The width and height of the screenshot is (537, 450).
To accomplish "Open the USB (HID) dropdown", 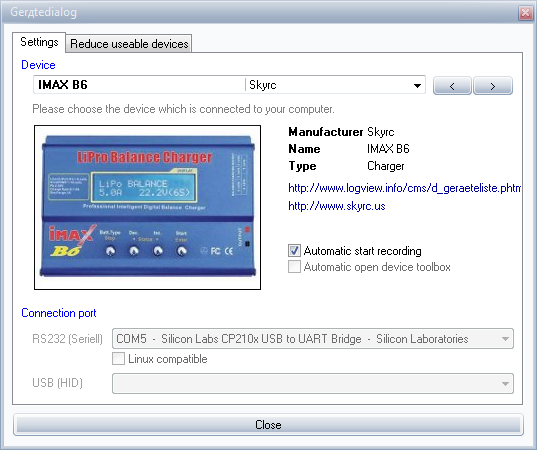I will click(x=313, y=383).
